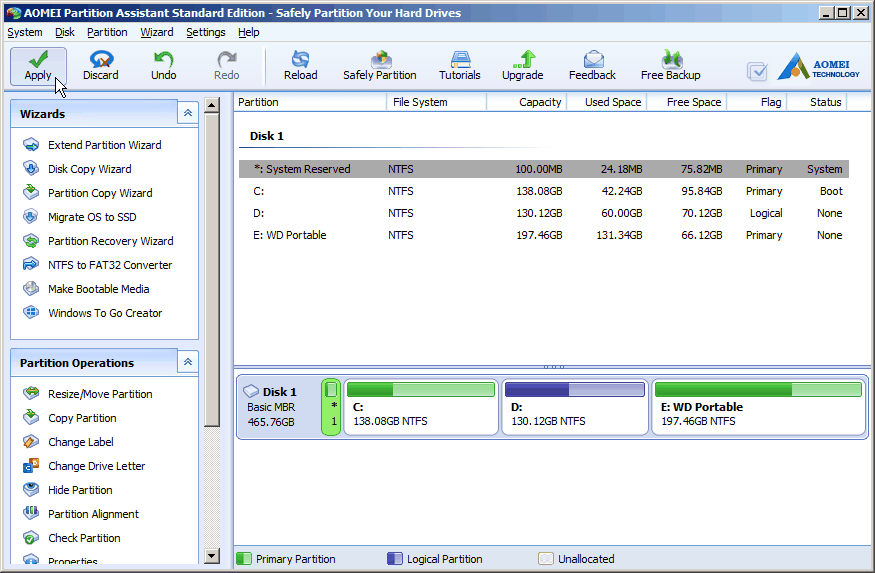The width and height of the screenshot is (875, 573).
Task: Open the Help menu
Action: click(249, 32)
